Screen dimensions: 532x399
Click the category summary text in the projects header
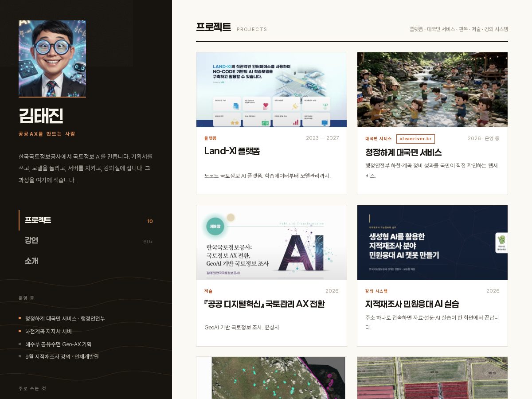click(x=458, y=29)
